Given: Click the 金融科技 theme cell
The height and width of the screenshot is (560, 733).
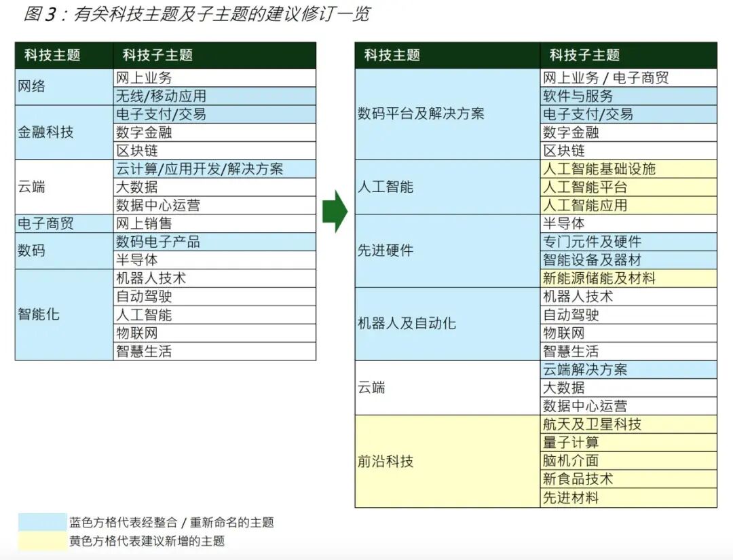Looking at the screenshot, I should pos(64,132).
